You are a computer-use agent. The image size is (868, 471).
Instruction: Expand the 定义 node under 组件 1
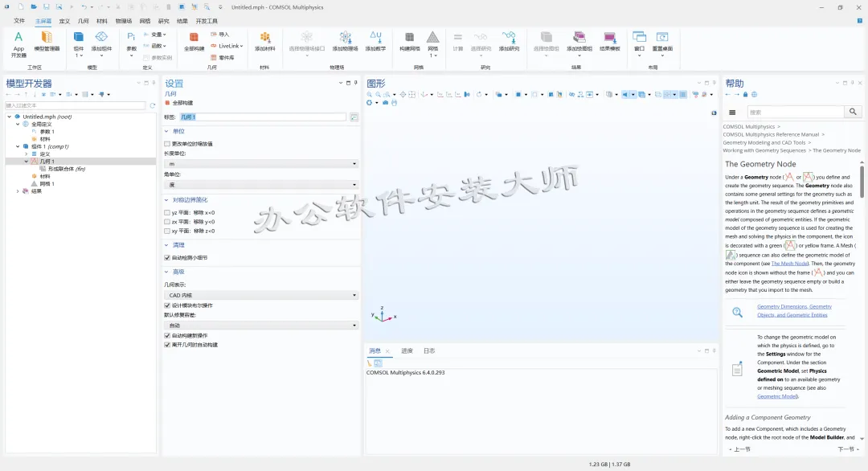(26, 154)
